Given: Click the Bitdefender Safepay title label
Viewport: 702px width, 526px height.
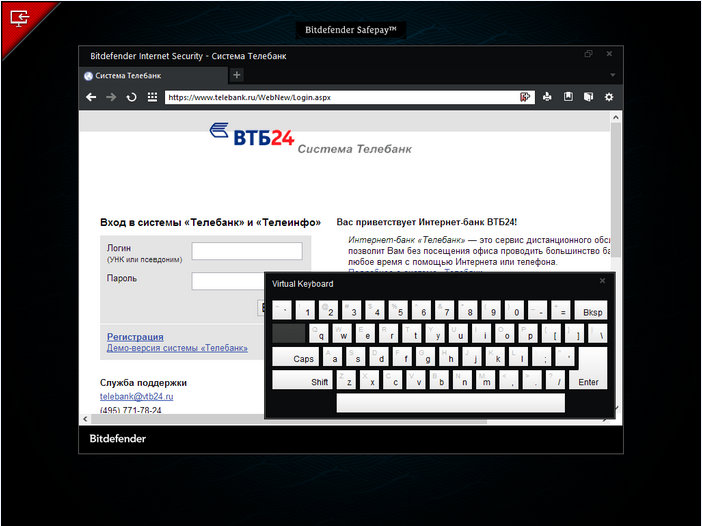Looking at the screenshot, I should (x=351, y=30).
